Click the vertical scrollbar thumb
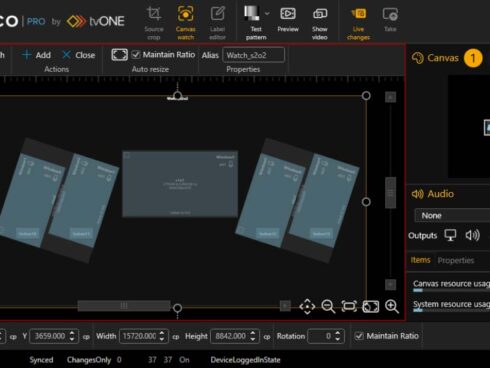 click(x=390, y=193)
